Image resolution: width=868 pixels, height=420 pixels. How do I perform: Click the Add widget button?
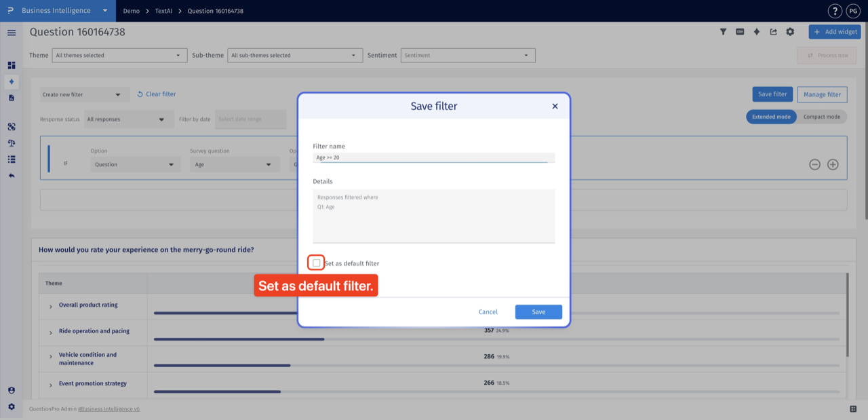click(x=835, y=32)
